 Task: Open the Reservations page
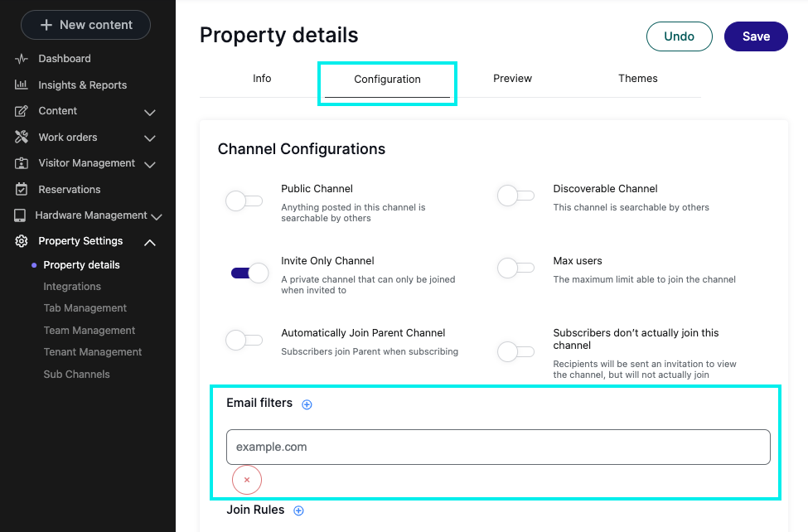tap(70, 189)
